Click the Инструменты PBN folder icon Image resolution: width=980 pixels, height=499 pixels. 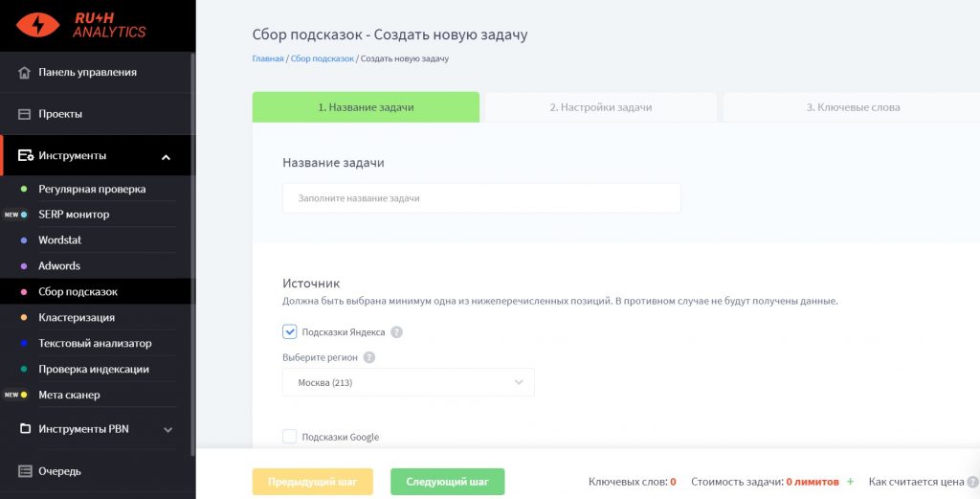pyautogui.click(x=25, y=429)
